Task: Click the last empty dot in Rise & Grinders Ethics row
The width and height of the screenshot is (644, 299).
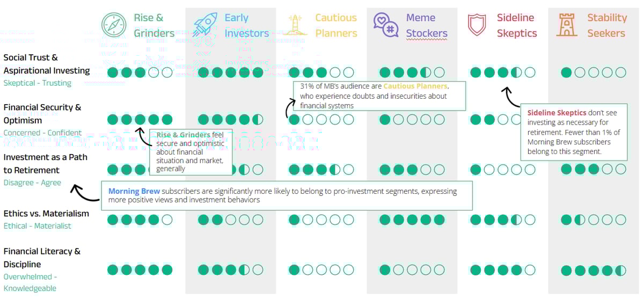Action: 167,220
